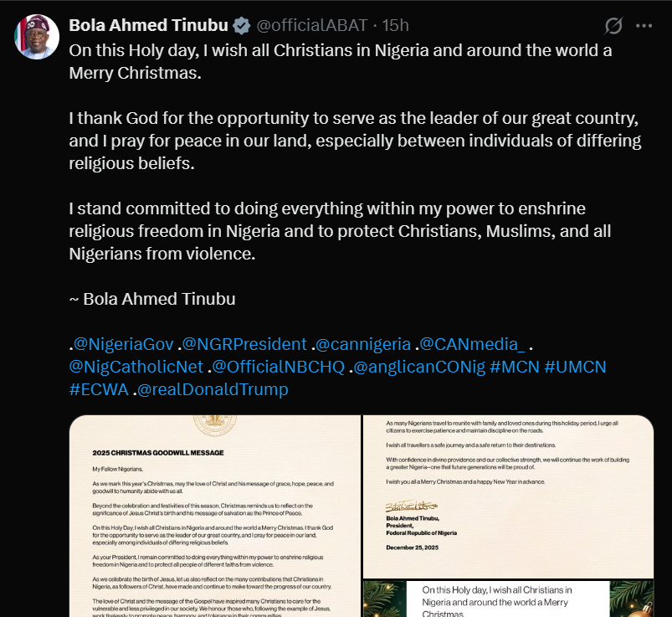This screenshot has width=672, height=617.
Task: Open the @CANmedia_ mention
Action: pyautogui.click(x=473, y=344)
